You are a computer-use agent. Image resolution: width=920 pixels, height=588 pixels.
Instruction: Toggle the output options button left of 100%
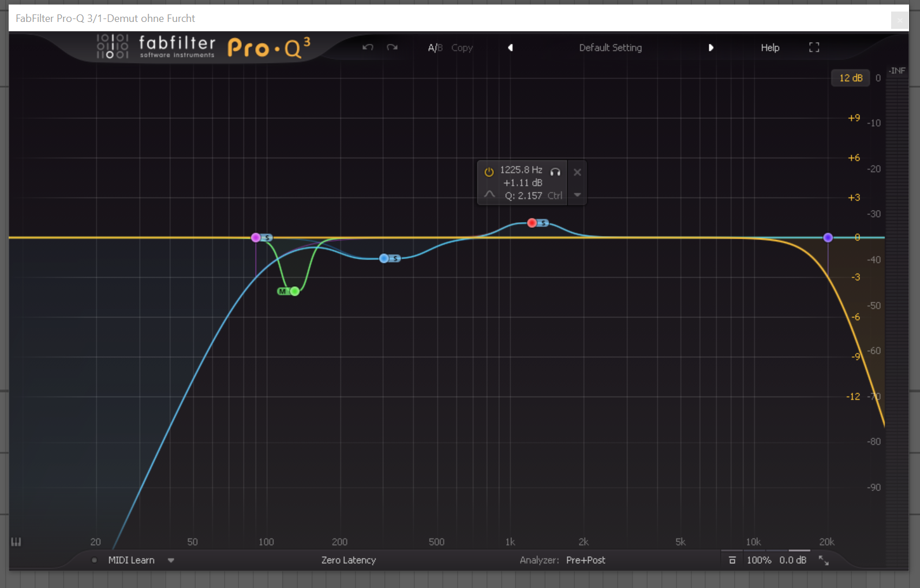tap(732, 560)
